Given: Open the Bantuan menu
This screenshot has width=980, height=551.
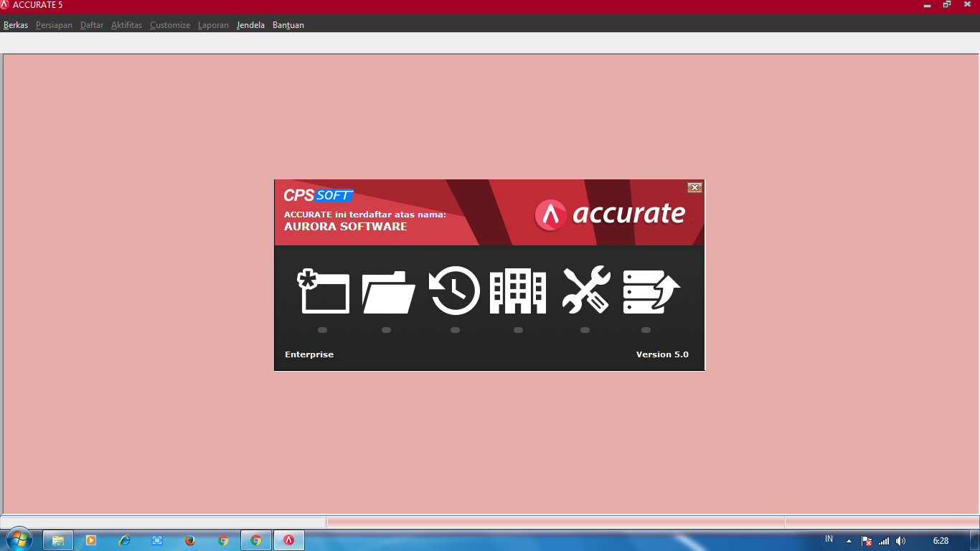Looking at the screenshot, I should click(288, 25).
